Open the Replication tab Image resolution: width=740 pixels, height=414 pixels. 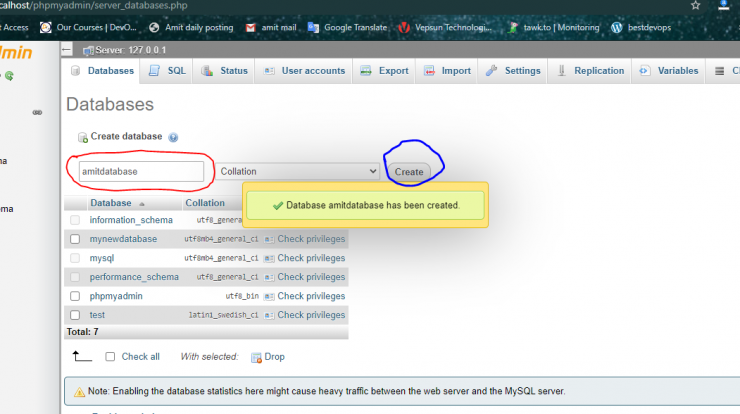(x=590, y=71)
